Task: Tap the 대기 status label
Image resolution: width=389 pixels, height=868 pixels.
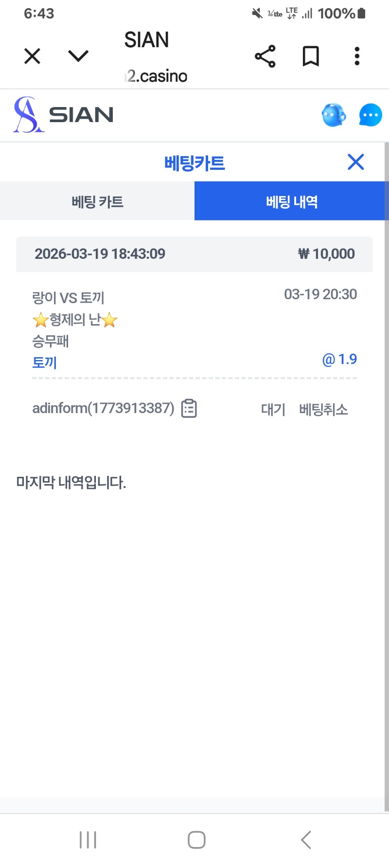Action: (273, 410)
